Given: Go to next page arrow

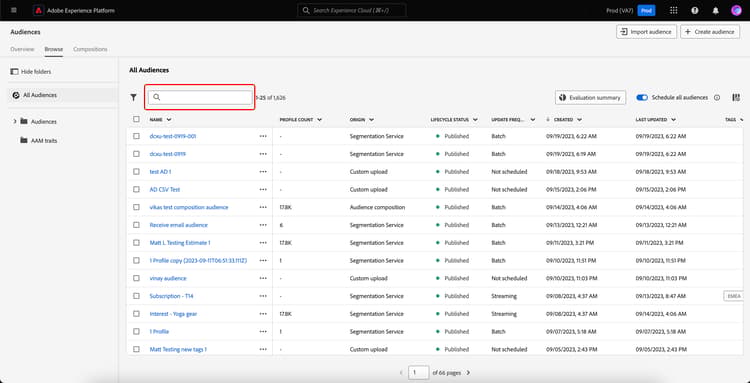Looking at the screenshot, I should pos(468,372).
